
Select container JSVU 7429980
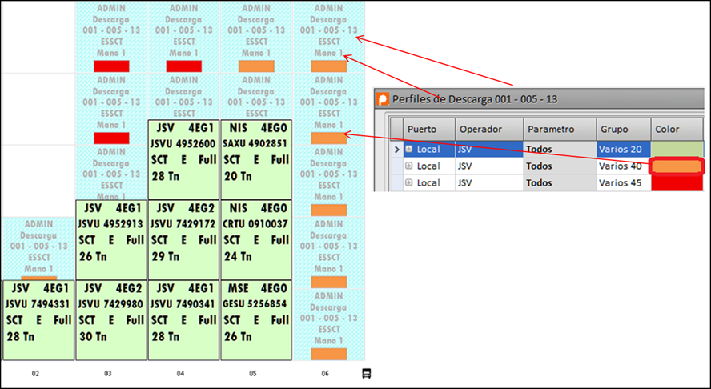click(x=111, y=320)
